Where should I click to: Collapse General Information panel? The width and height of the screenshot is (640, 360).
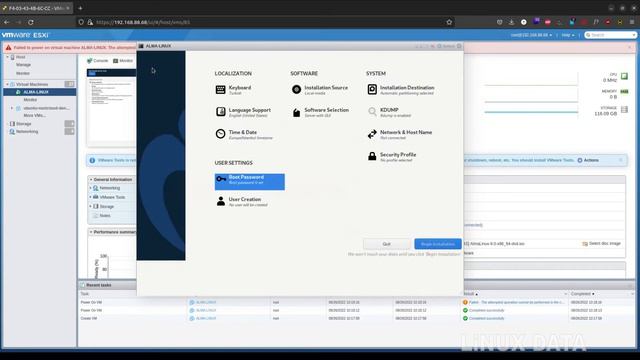click(91, 180)
